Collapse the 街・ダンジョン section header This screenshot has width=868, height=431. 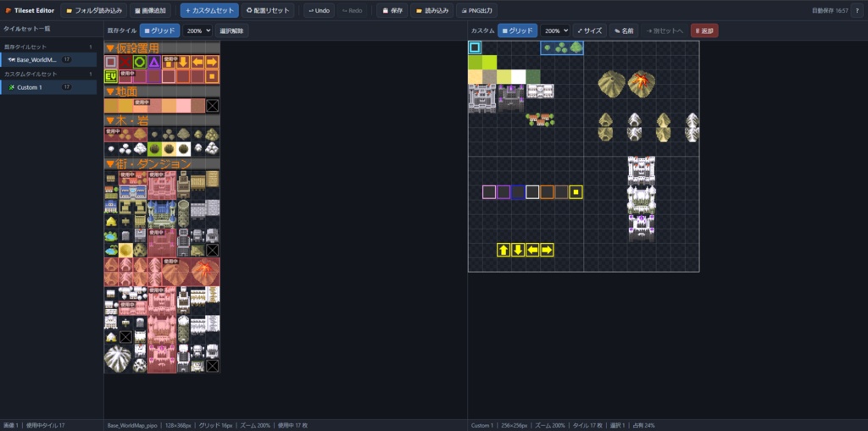(x=162, y=163)
